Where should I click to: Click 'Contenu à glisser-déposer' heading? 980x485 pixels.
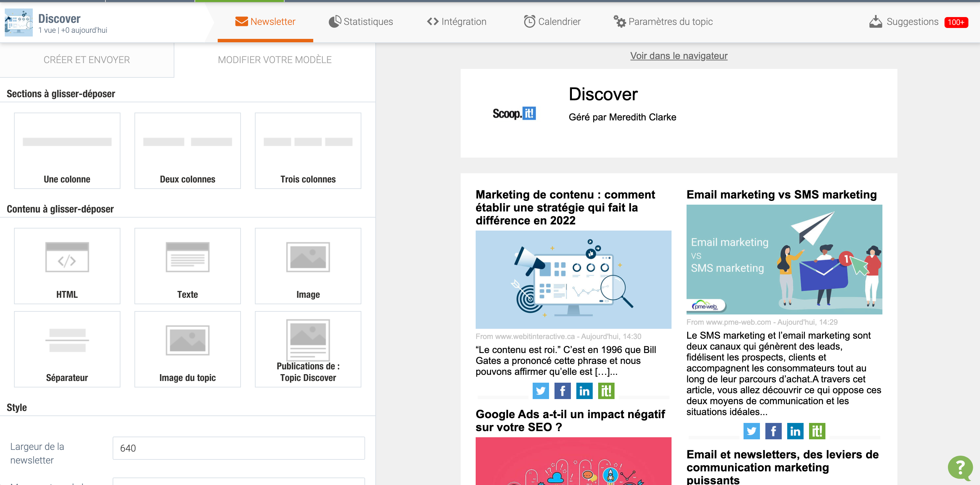[x=60, y=209]
